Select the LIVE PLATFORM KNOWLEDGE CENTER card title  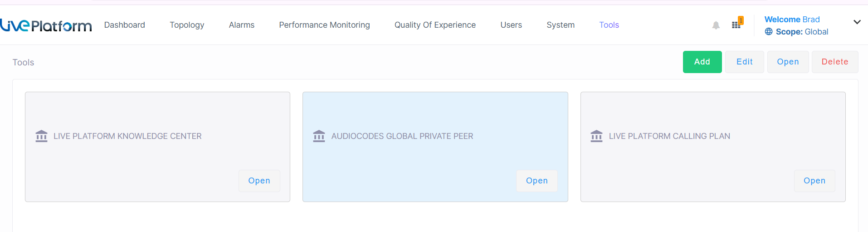(127, 136)
